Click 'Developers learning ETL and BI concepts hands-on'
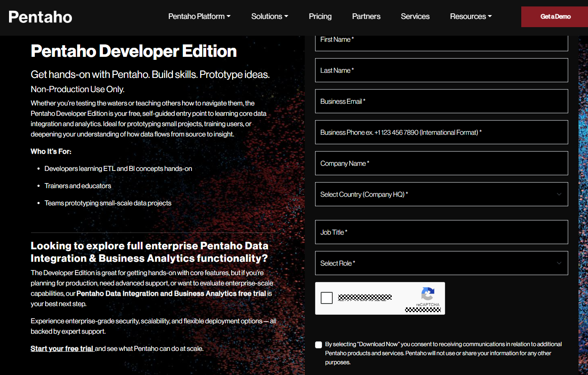 pos(118,168)
